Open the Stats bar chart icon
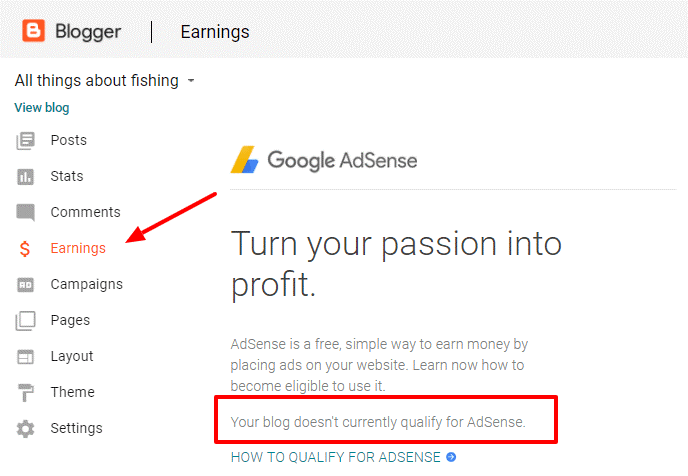688x476 pixels. pyautogui.click(x=25, y=177)
